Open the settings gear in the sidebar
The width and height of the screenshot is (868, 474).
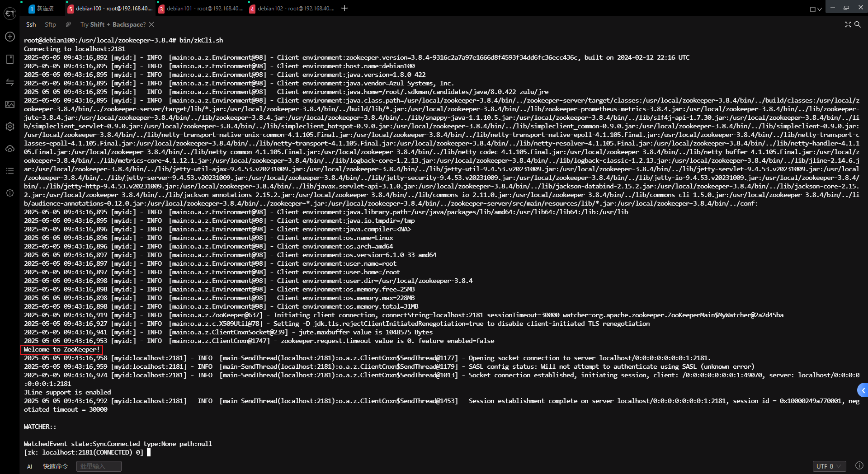(x=10, y=127)
